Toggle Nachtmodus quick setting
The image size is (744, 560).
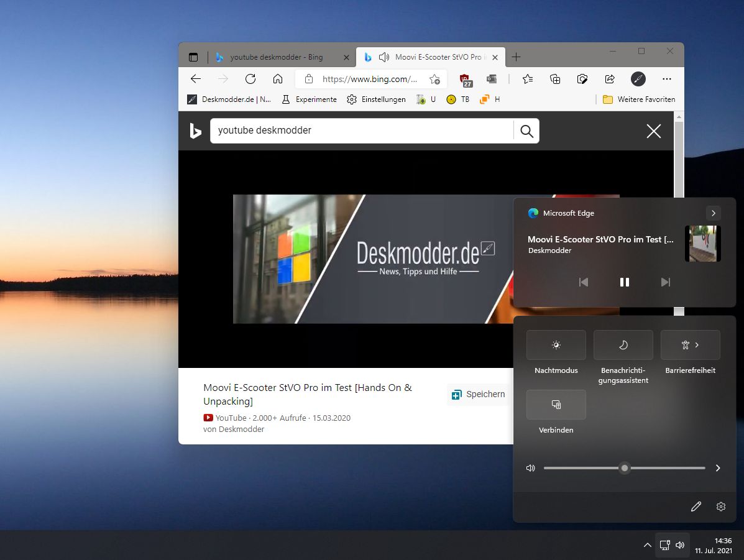coord(556,345)
